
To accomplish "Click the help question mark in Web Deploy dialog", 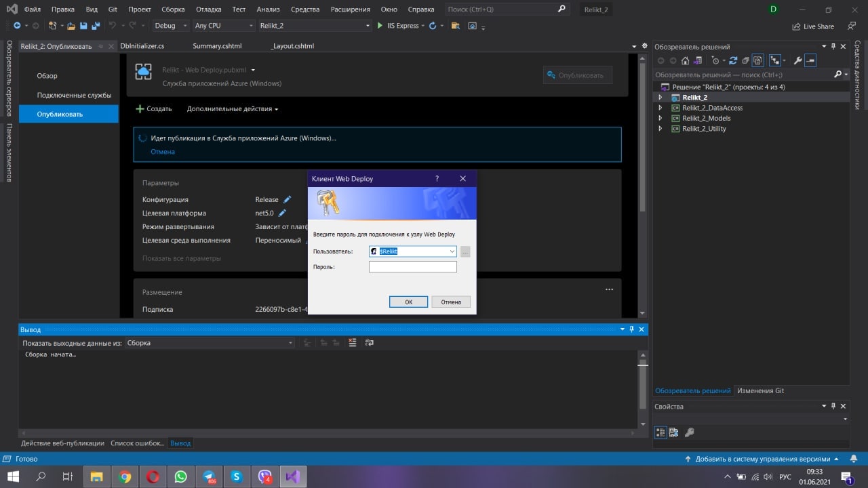I will click(x=437, y=179).
